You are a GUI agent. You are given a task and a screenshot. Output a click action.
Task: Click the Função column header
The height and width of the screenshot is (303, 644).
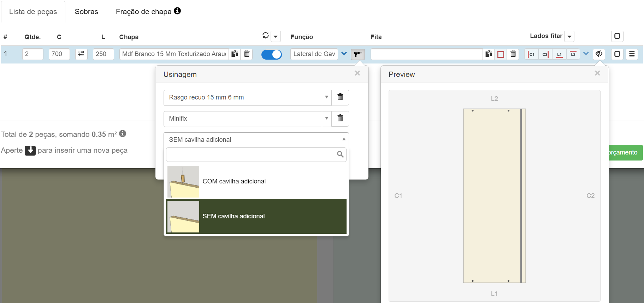tap(302, 37)
